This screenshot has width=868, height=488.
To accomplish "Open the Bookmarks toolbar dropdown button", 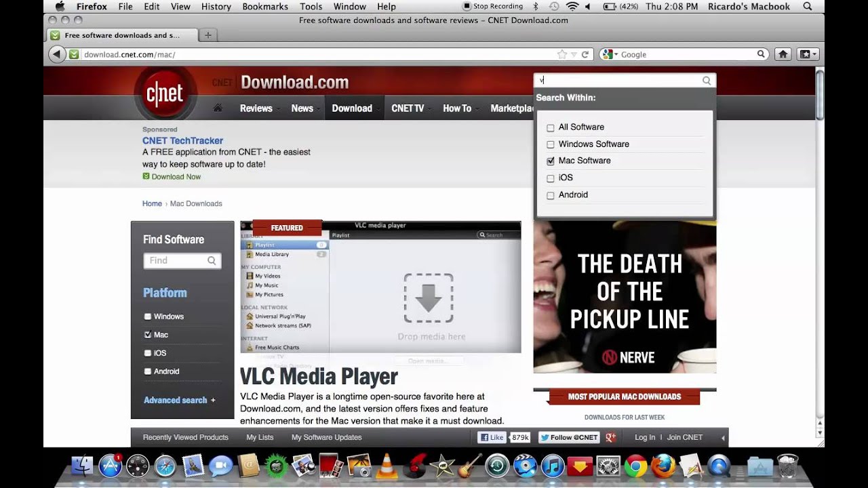I will tap(808, 54).
